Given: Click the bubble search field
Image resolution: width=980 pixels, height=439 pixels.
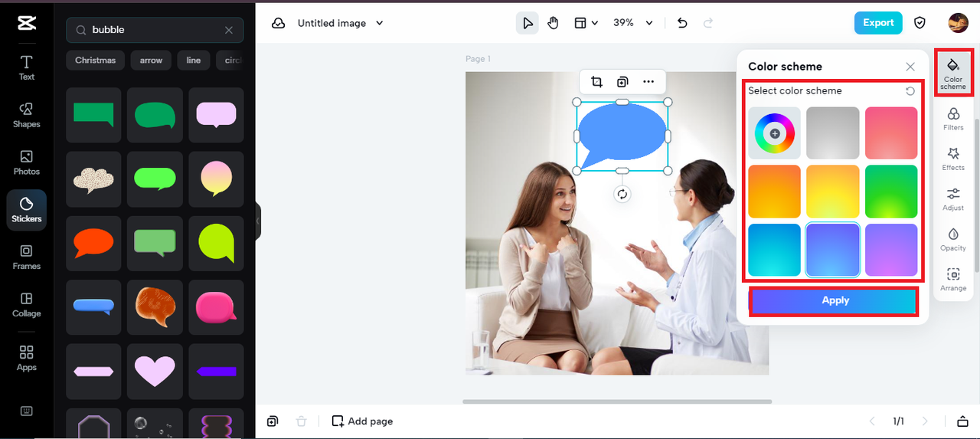Looking at the screenshot, I should point(155,30).
